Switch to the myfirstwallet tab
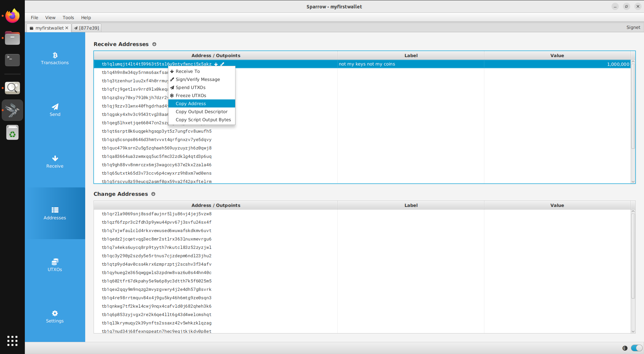The image size is (644, 354). [x=49, y=28]
